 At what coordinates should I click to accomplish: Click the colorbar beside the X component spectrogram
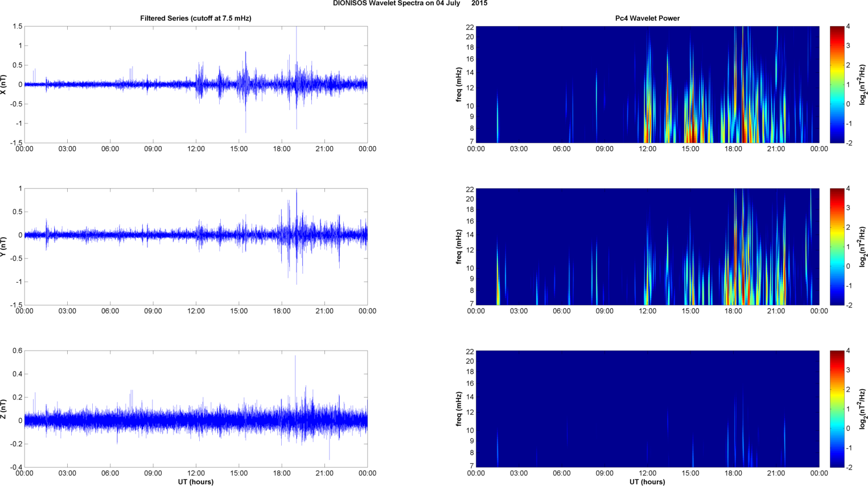837,85
